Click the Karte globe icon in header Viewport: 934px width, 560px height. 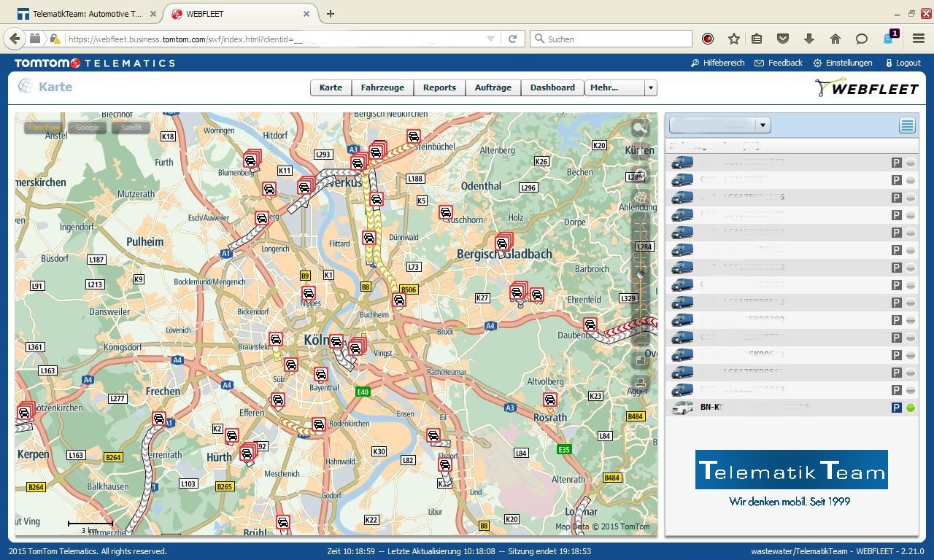(x=26, y=86)
